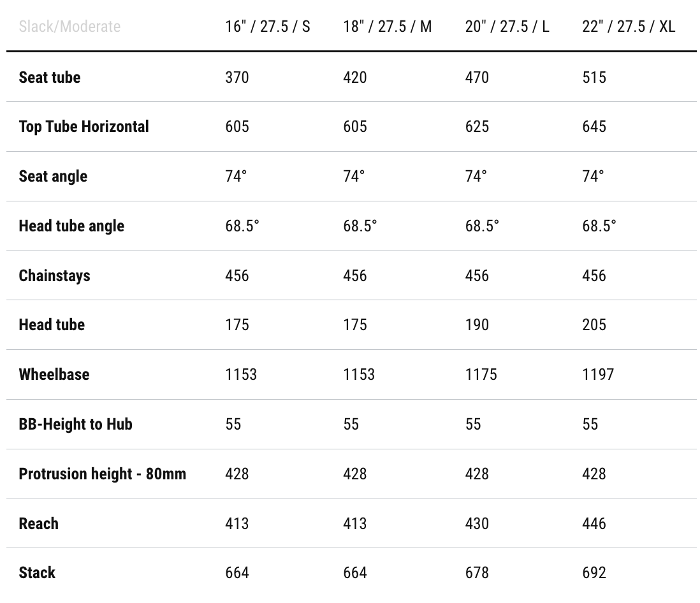
Task: Select the Head tube angle row label
Action: pyautogui.click(x=71, y=226)
